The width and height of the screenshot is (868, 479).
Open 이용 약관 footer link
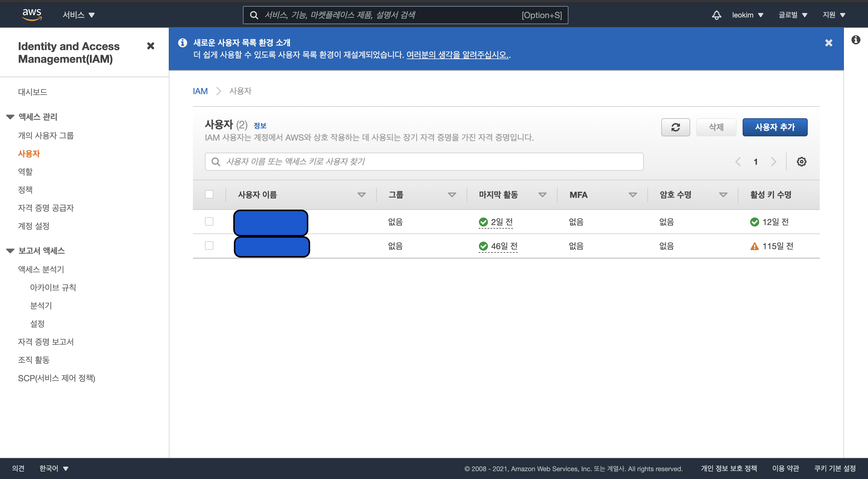tap(785, 468)
